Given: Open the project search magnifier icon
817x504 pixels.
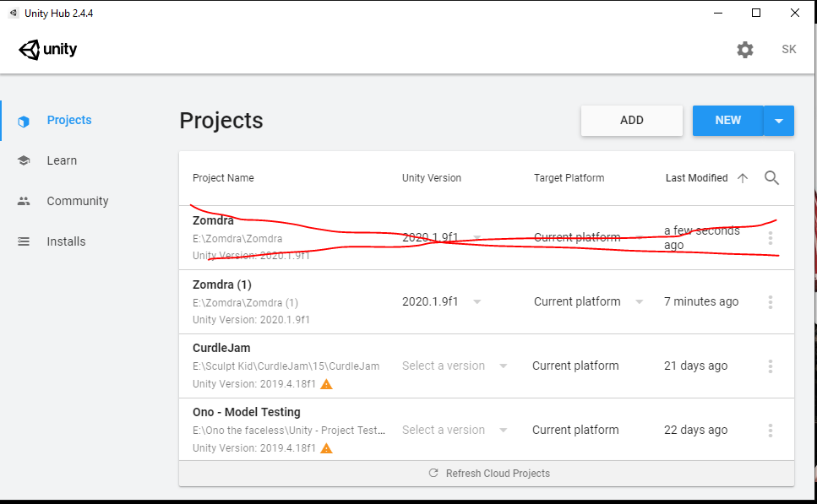Looking at the screenshot, I should 771,178.
